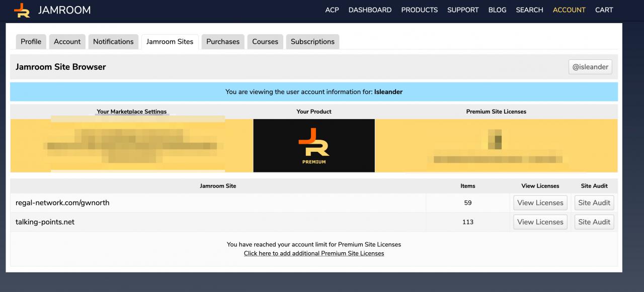644x292 pixels.
Task: Switch to the Profile tab
Action: pyautogui.click(x=31, y=42)
